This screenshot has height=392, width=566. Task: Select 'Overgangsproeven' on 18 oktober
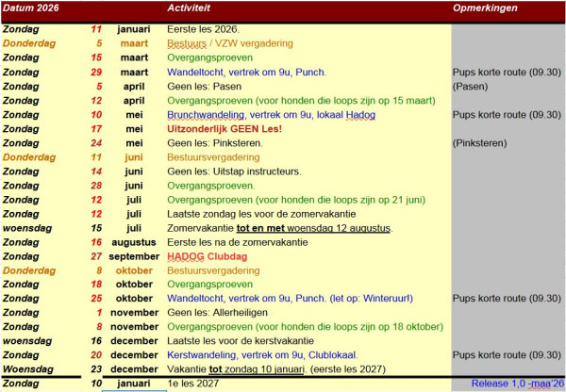click(x=209, y=285)
